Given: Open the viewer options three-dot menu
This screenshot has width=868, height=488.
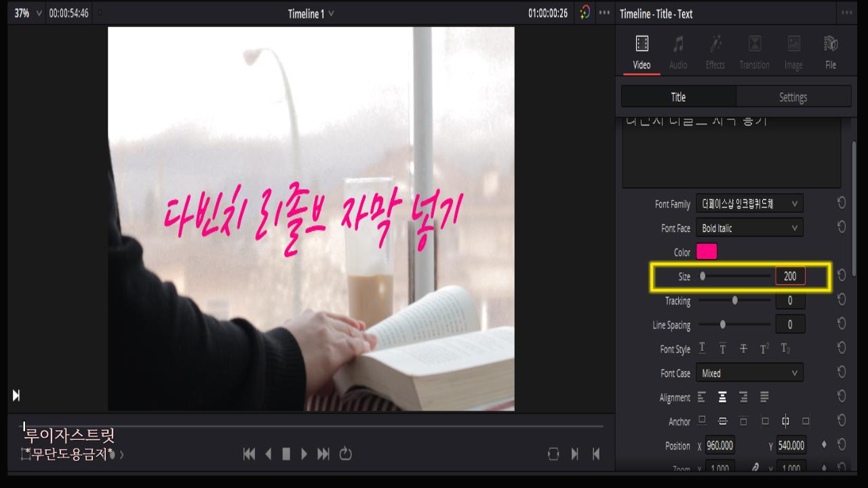Looking at the screenshot, I should pos(604,14).
